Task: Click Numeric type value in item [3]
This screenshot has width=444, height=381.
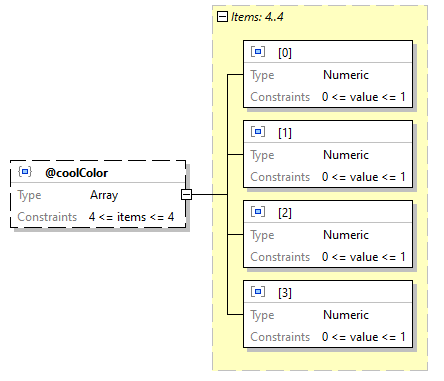Action: click(346, 315)
